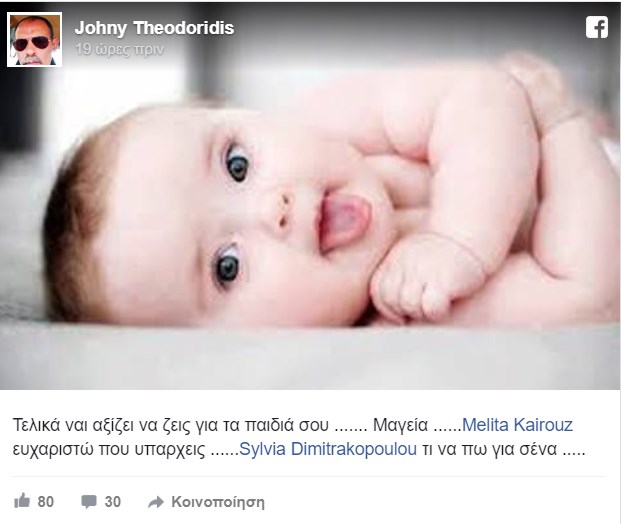Open the baby photo in the post
The height and width of the screenshot is (524, 621).
(310, 198)
